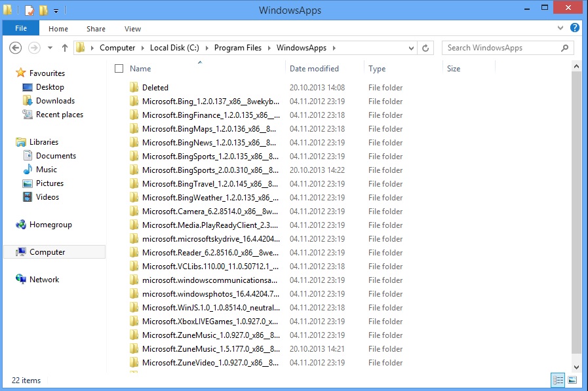
Task: Click Computer in the address breadcrumb
Action: 117,48
